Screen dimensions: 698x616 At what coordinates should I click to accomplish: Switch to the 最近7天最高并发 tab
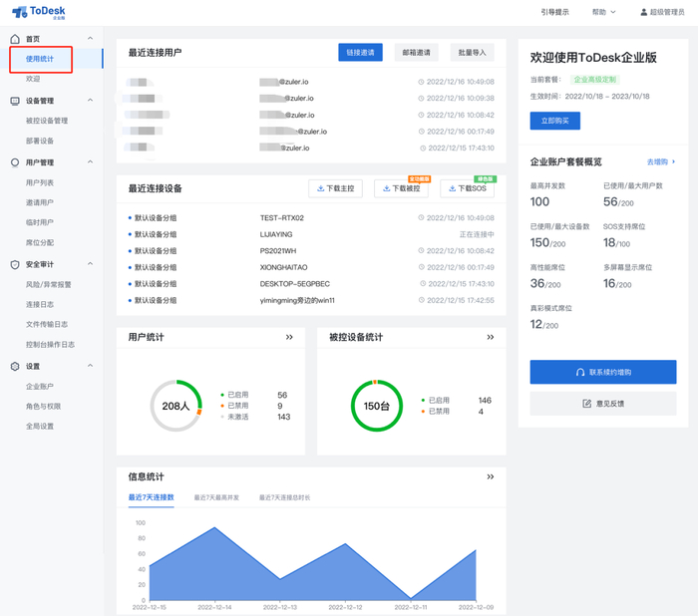(216, 497)
